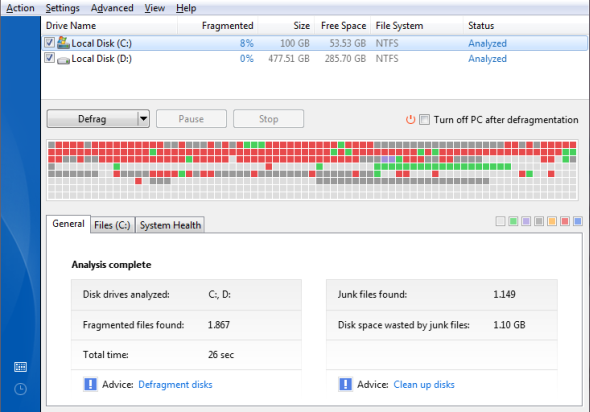Open the Advanced menu

(112, 8)
